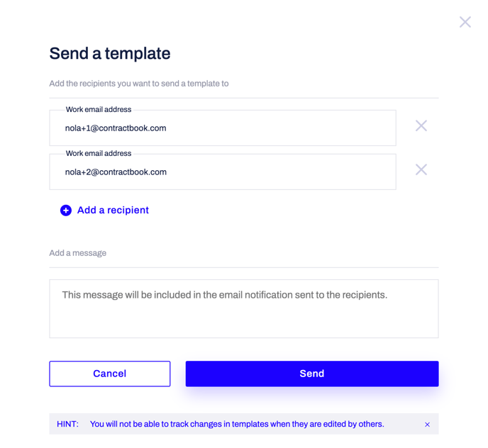Viewport: 488px width, 448px height.
Task: Click into the message text area
Action: [244, 308]
